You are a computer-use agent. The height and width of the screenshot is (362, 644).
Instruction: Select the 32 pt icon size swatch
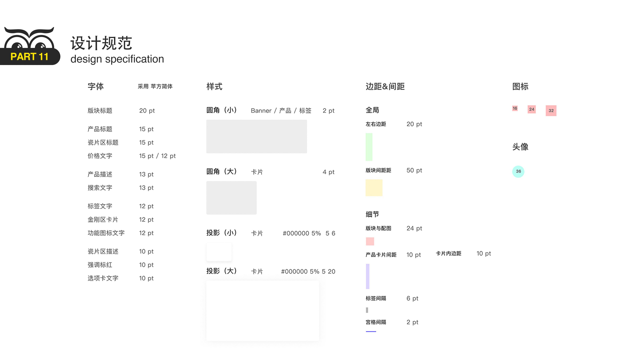click(551, 110)
